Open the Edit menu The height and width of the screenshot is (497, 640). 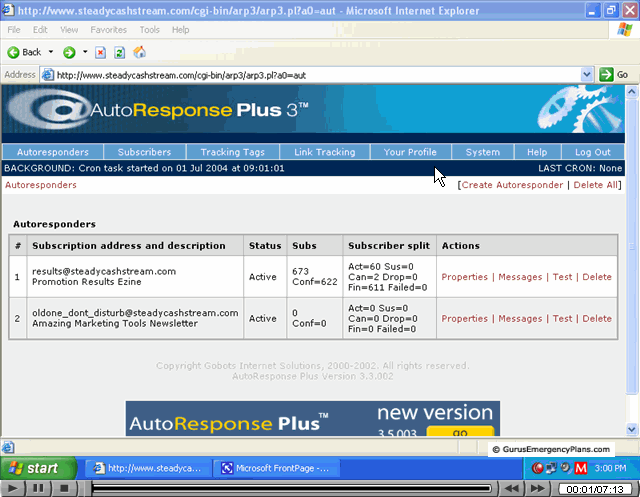coord(40,30)
